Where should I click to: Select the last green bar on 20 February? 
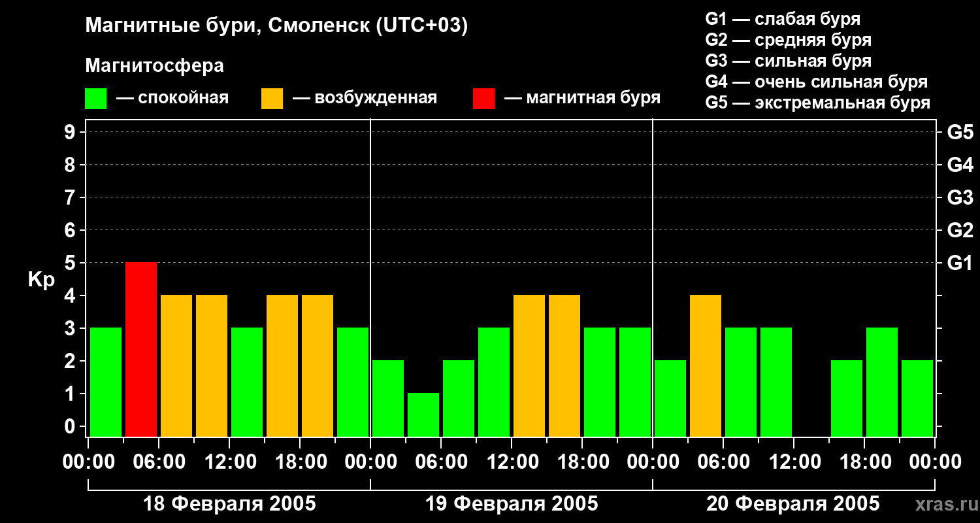917,398
